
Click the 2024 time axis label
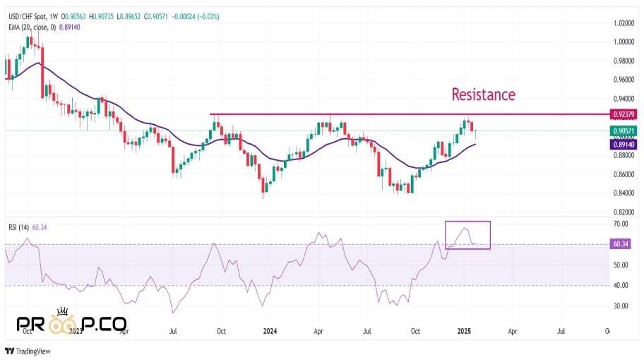270,331
